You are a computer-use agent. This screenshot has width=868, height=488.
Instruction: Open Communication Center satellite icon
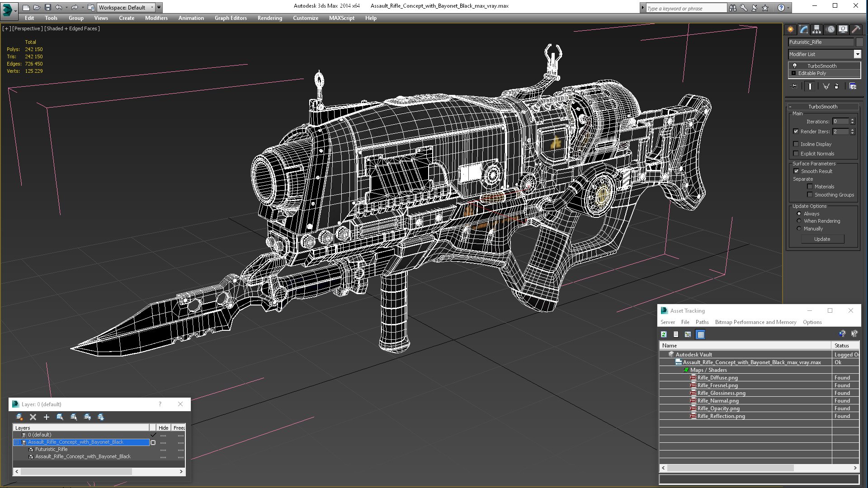755,8
